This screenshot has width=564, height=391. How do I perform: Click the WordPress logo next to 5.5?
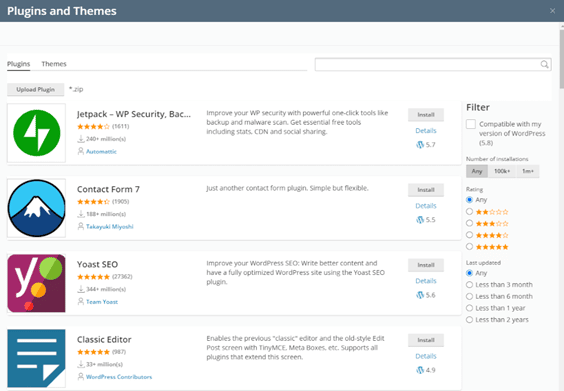tap(420, 220)
